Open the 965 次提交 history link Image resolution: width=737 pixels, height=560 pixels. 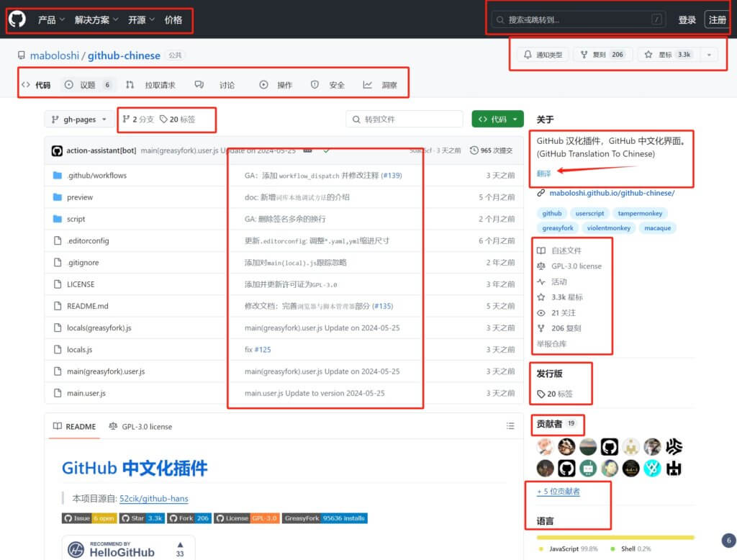pos(491,150)
